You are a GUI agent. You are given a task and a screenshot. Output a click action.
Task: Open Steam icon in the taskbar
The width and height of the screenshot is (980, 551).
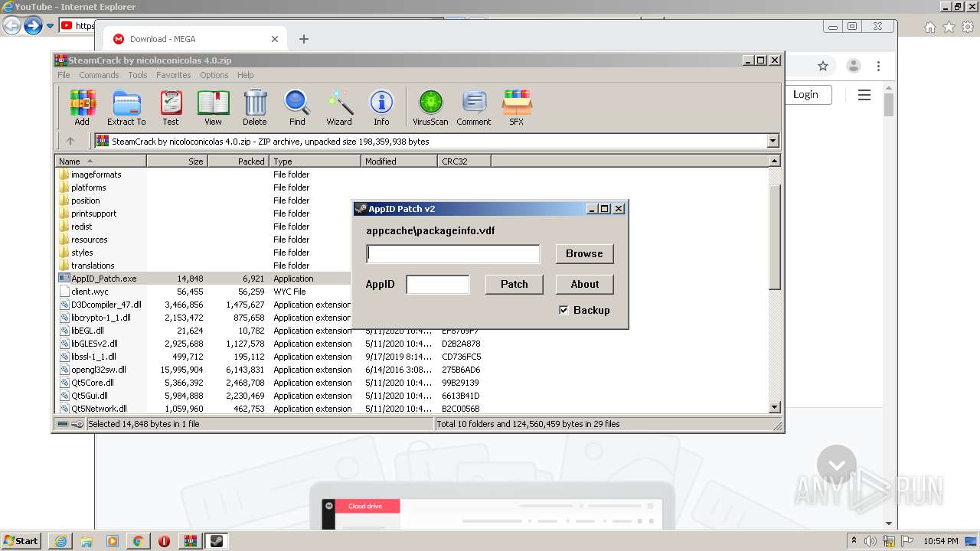click(x=216, y=540)
